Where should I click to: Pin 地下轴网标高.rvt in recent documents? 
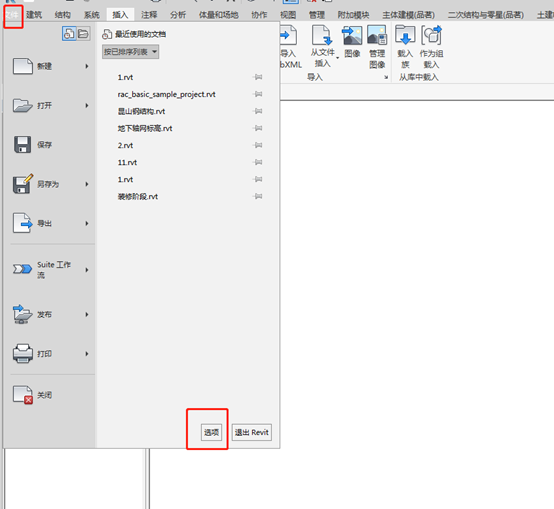pos(258,128)
